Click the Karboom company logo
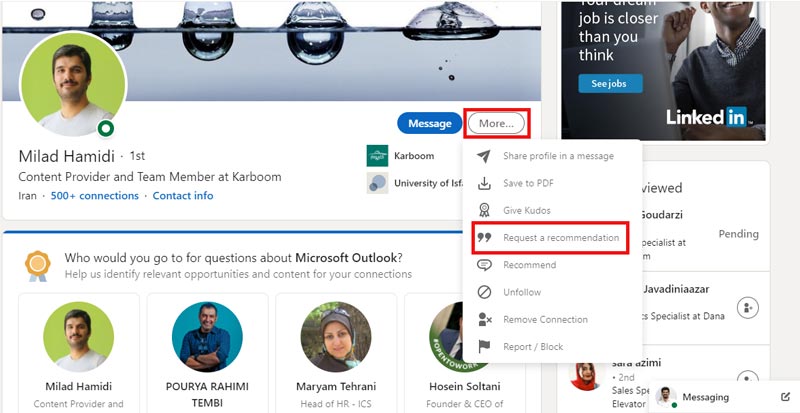 (x=377, y=156)
